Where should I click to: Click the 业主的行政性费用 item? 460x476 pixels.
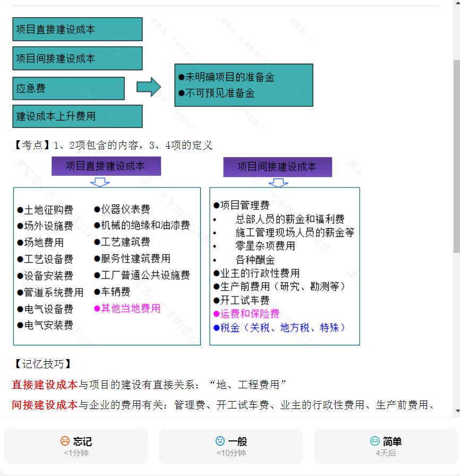(x=257, y=273)
